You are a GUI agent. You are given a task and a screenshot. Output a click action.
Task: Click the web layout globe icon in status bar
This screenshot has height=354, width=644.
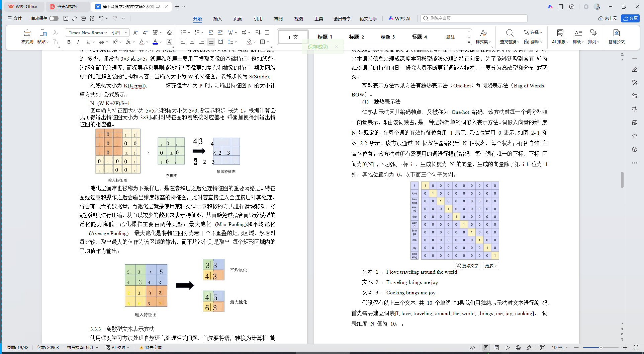point(518,348)
